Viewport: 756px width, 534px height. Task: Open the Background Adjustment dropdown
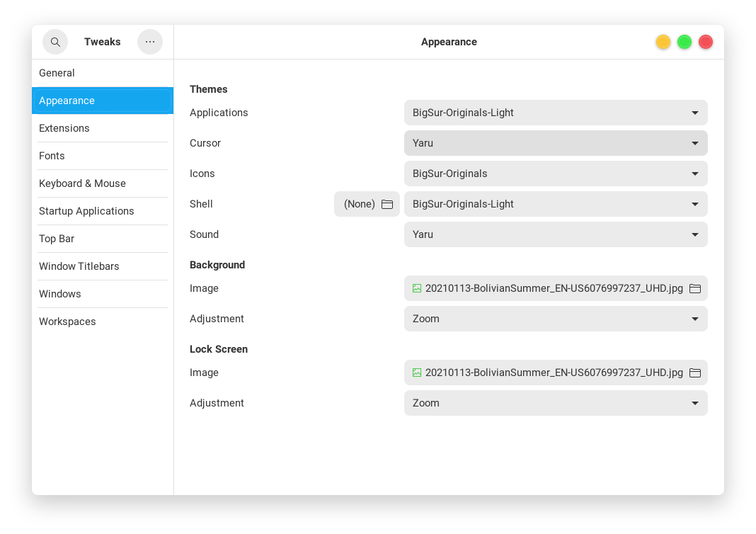tap(556, 319)
